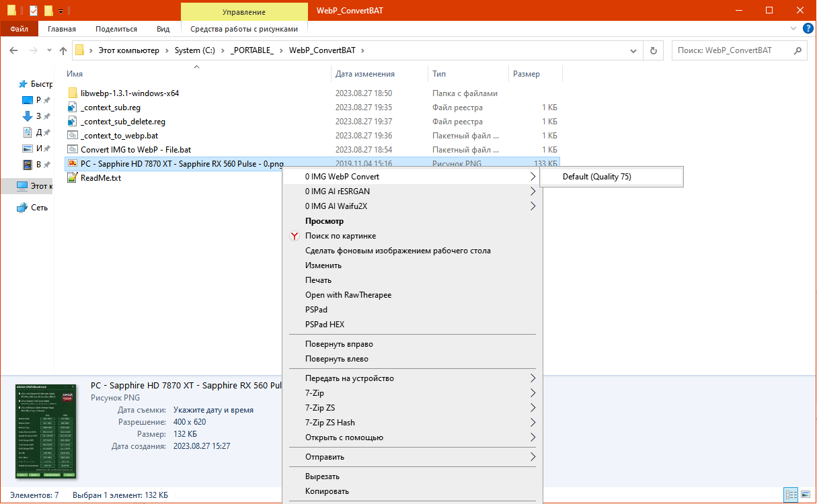Select PSPad HEX in the context menu
The width and height of the screenshot is (817, 504).
(x=412, y=325)
